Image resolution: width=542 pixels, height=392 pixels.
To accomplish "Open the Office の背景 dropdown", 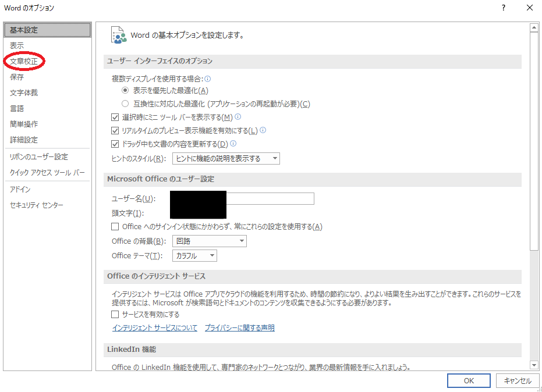I will (210, 241).
